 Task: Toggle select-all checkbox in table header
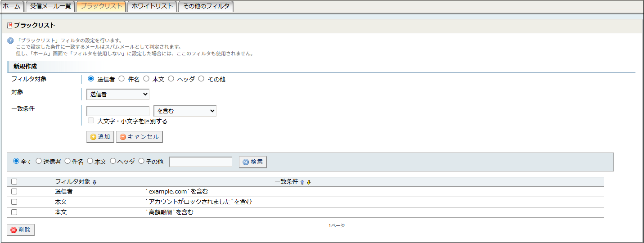[14, 182]
